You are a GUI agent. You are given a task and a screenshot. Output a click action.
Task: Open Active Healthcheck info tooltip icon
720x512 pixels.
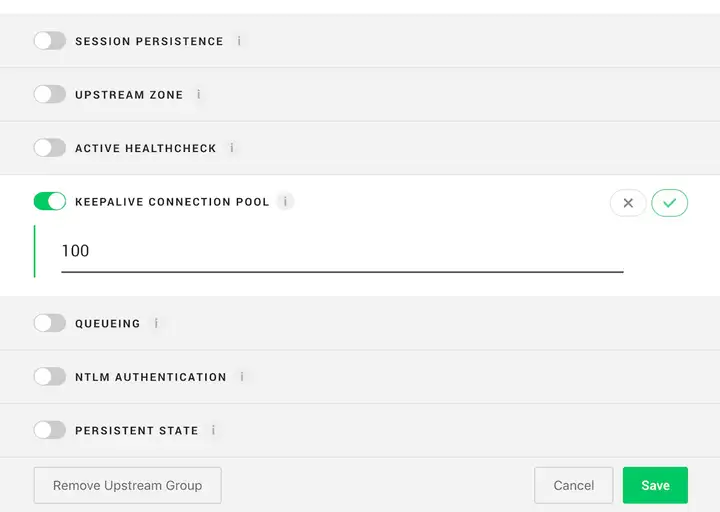232,148
